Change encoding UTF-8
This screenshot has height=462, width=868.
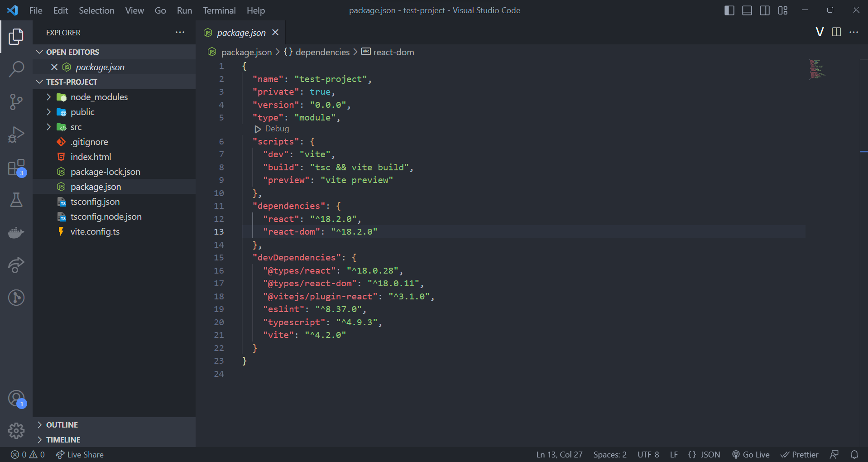648,454
